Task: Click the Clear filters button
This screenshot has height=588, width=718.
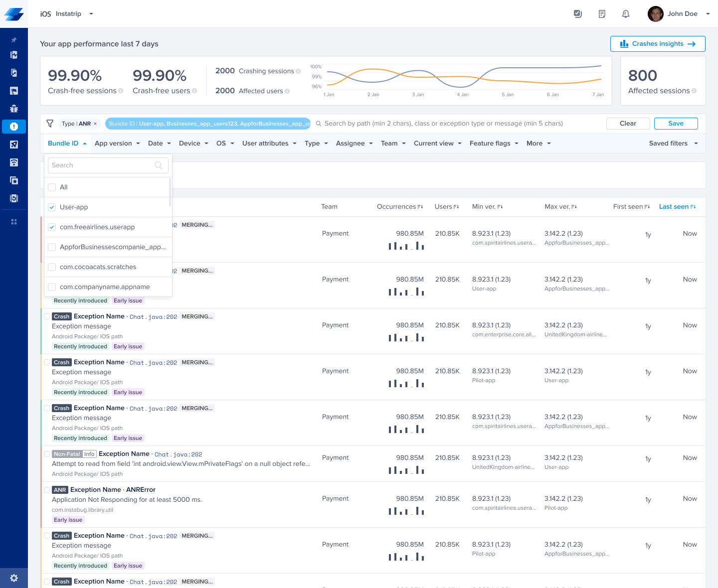Action: [x=628, y=124]
